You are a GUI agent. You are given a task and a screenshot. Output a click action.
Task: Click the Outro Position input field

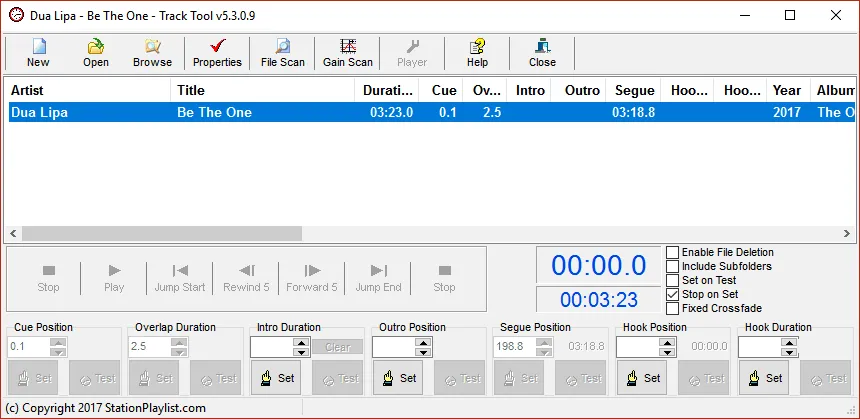pyautogui.click(x=394, y=347)
